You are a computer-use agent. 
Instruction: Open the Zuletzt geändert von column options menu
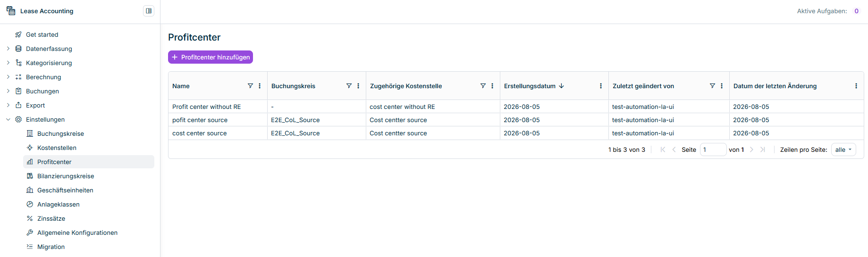click(722, 86)
